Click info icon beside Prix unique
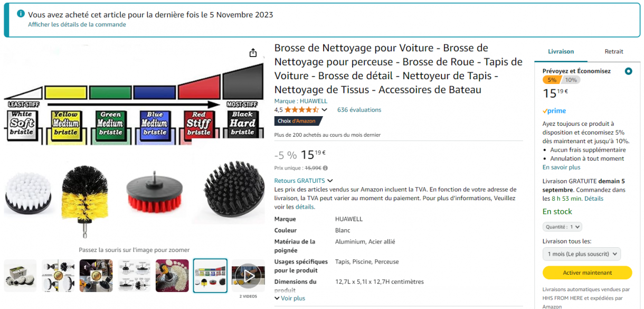Viewport: 644px width, 309px height. point(325,168)
